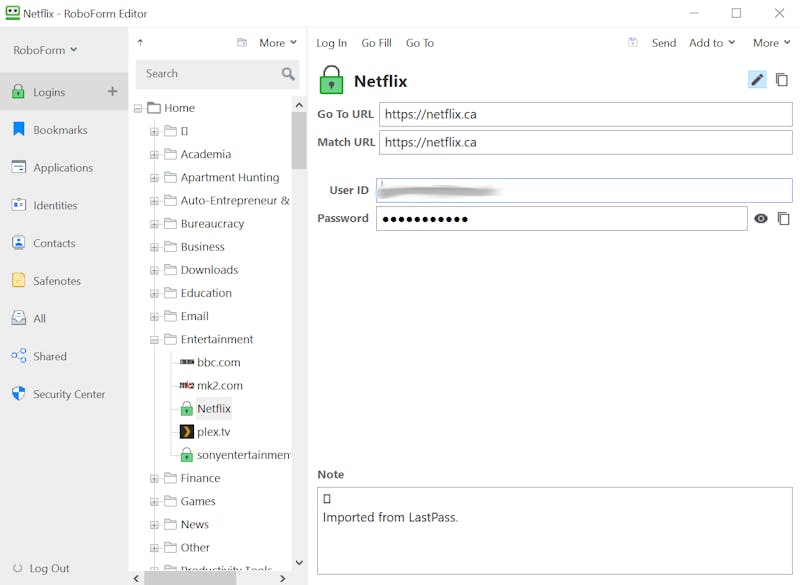The image size is (800, 585).
Task: Focus the Search box in folder tree
Action: [x=217, y=74]
